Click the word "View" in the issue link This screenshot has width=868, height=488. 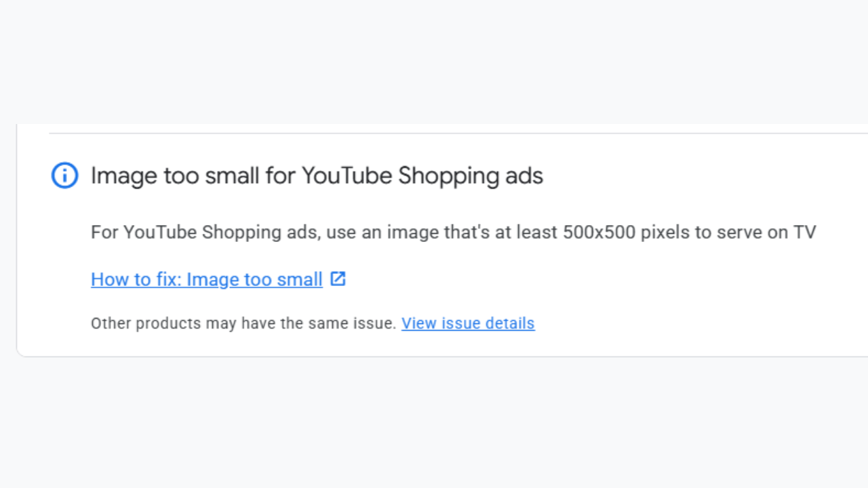(x=418, y=323)
